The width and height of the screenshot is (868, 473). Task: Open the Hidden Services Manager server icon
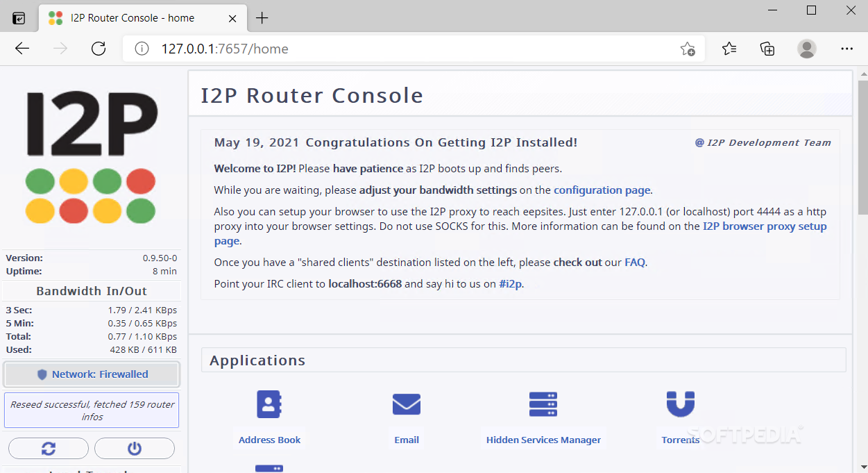(543, 404)
